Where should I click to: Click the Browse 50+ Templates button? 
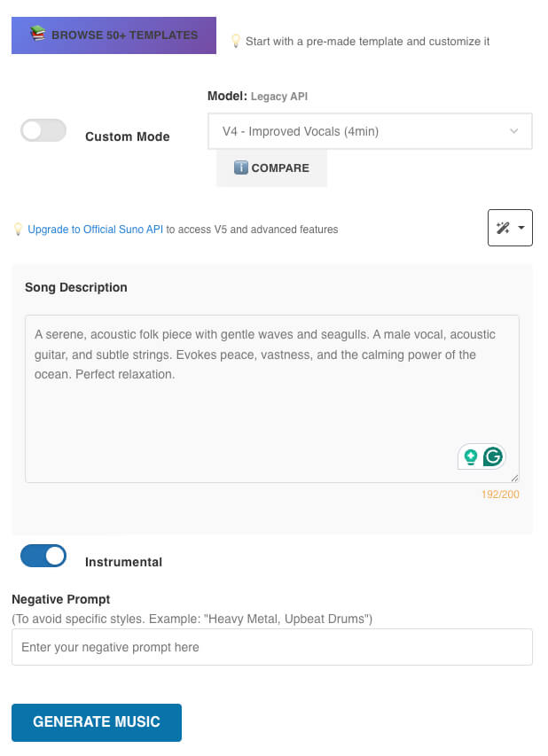114,35
